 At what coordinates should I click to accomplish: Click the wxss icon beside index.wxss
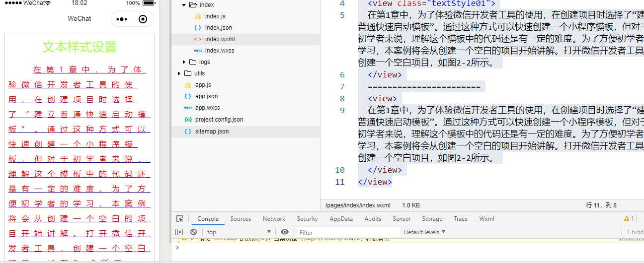198,51
